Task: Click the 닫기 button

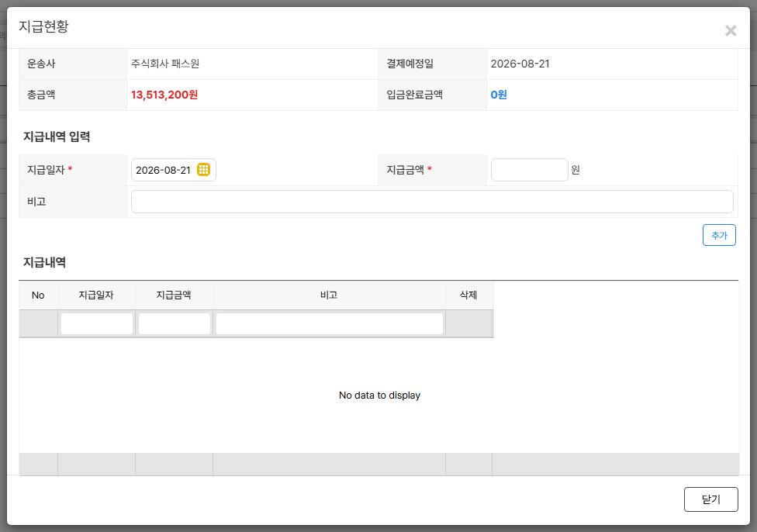Action: (x=710, y=499)
